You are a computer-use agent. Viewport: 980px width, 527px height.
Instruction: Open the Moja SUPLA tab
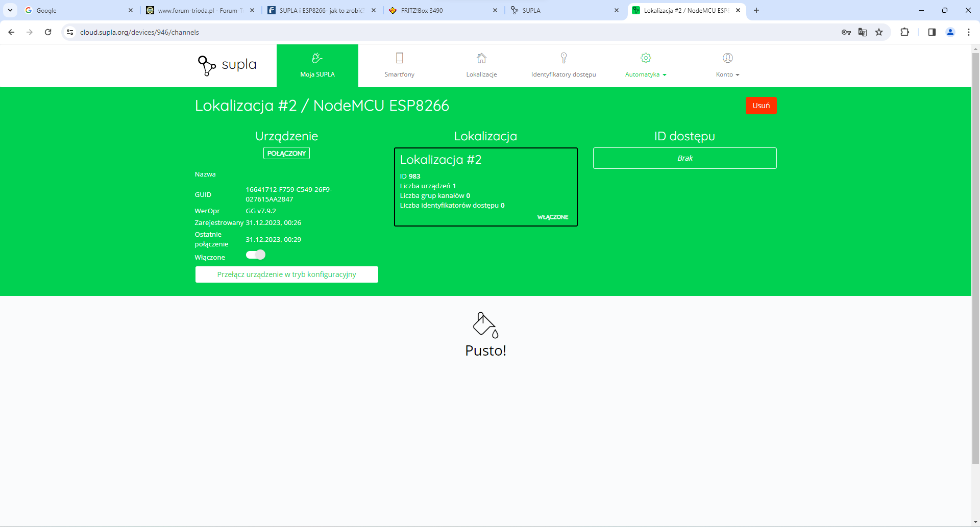tap(317, 66)
